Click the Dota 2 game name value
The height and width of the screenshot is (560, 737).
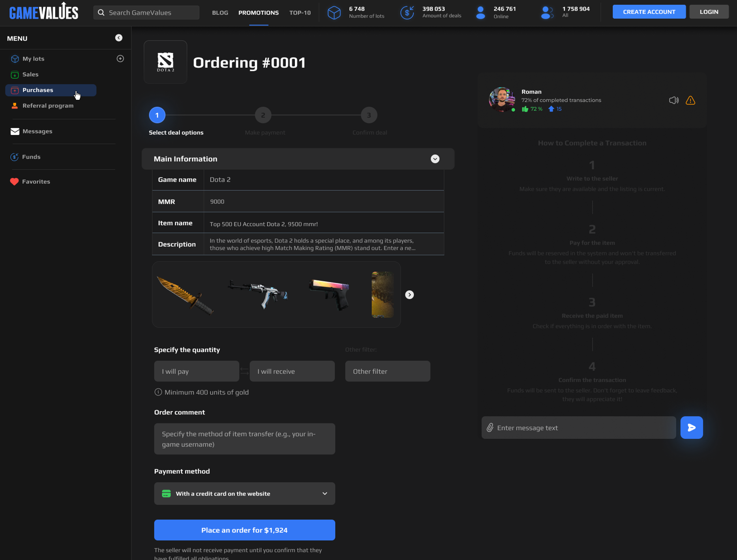pos(220,180)
